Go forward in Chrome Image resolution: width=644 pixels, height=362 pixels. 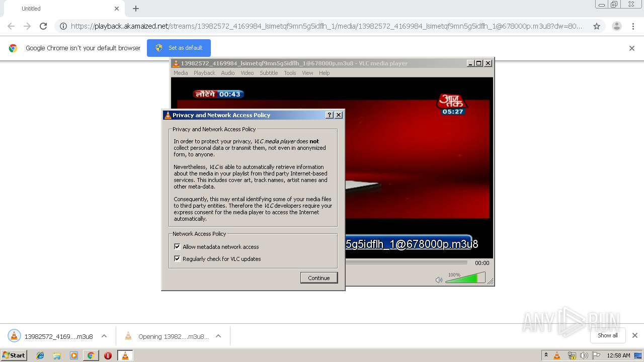pos(27,26)
